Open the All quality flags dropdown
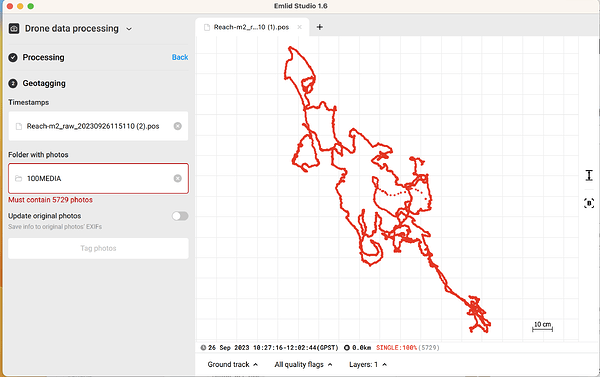 tap(303, 364)
